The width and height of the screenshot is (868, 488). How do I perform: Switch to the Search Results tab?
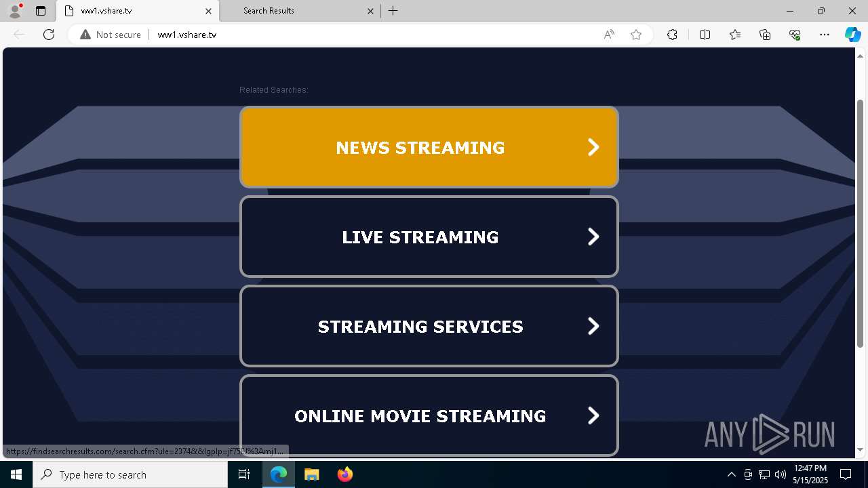(x=300, y=11)
